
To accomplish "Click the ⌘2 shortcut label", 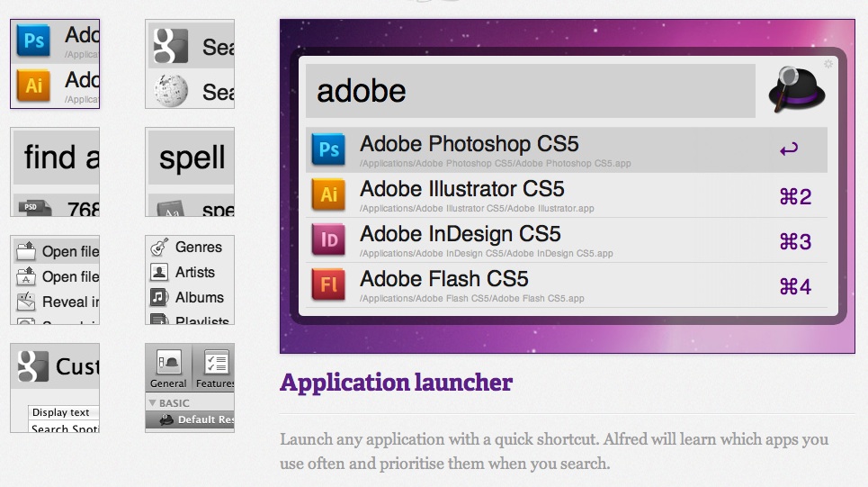I will point(795,196).
